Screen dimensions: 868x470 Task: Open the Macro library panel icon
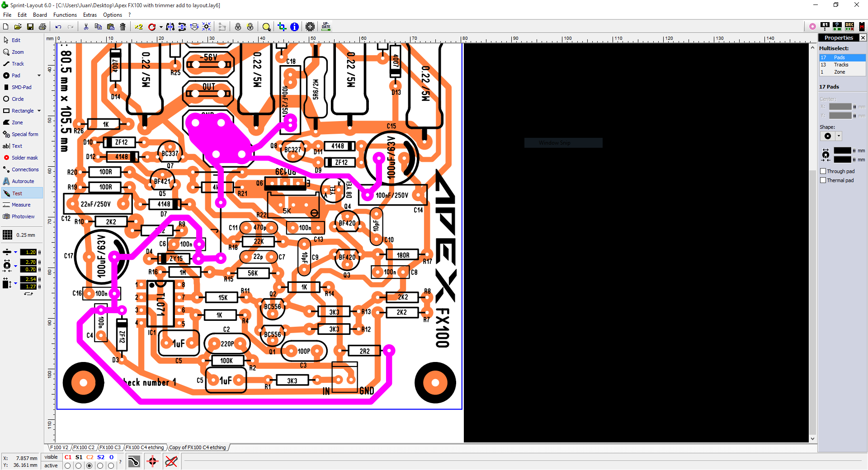[x=862, y=27]
